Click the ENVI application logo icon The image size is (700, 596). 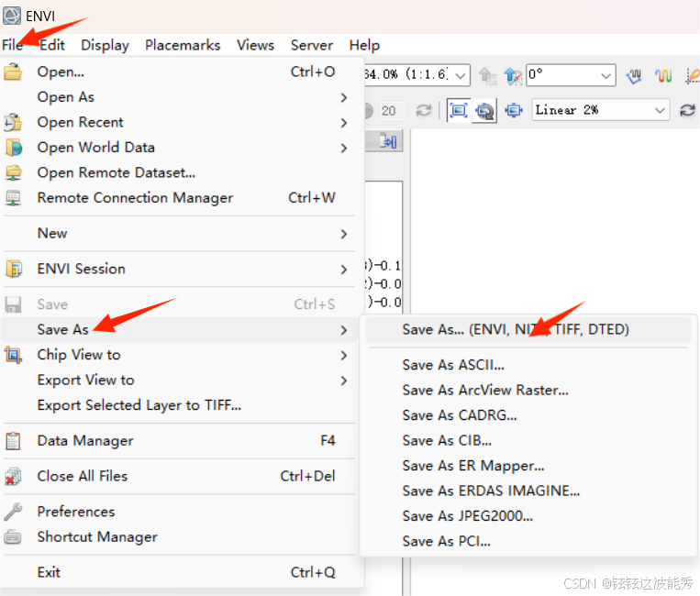point(12,16)
